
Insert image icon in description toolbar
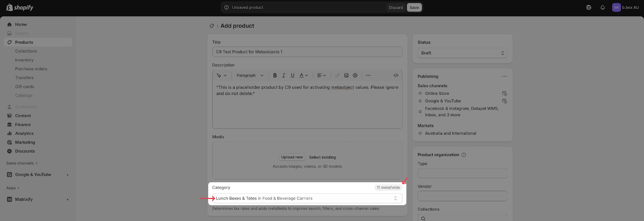pos(346,75)
